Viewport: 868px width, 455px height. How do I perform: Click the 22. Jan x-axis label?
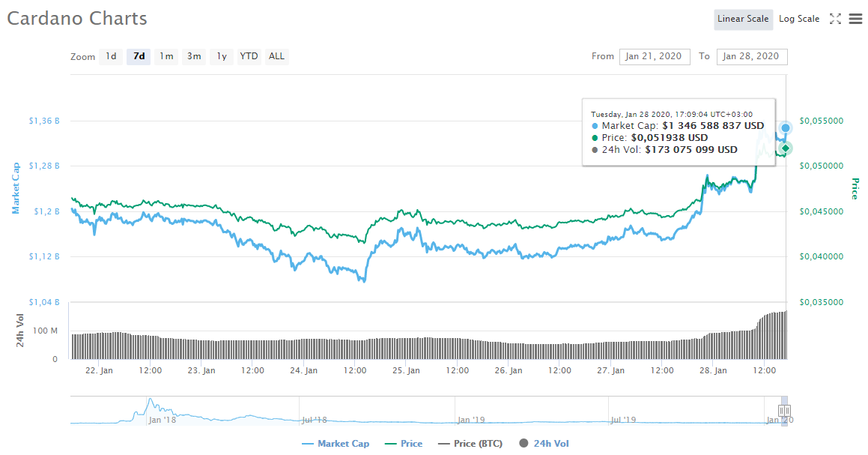(99, 370)
